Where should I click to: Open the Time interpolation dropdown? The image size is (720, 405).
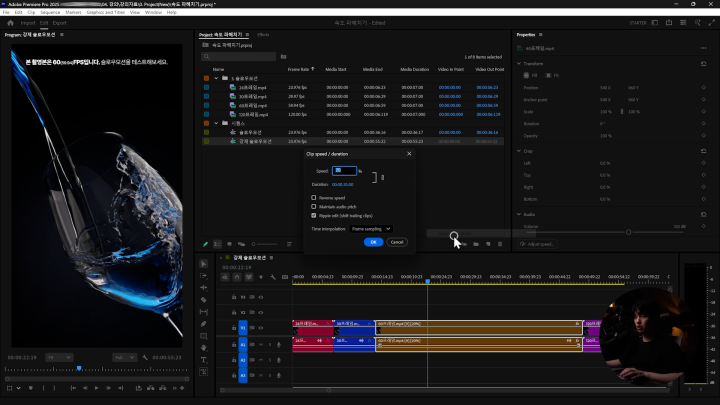pos(371,228)
